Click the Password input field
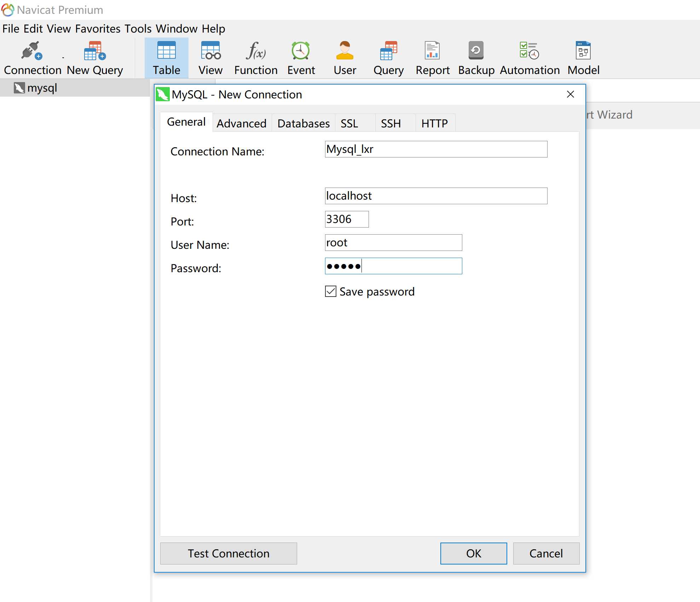Image resolution: width=700 pixels, height=602 pixels. click(393, 266)
